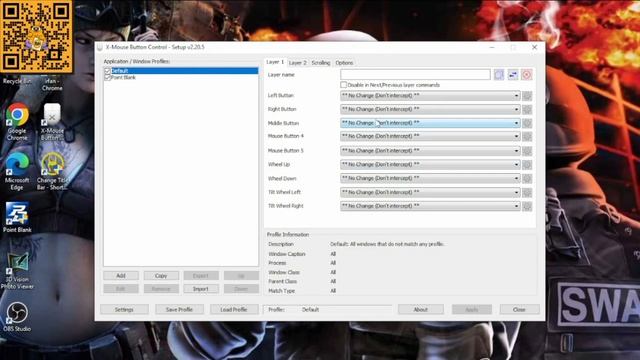Open Microsoft Edge desktop shortcut
The height and width of the screenshot is (360, 640).
(17, 171)
